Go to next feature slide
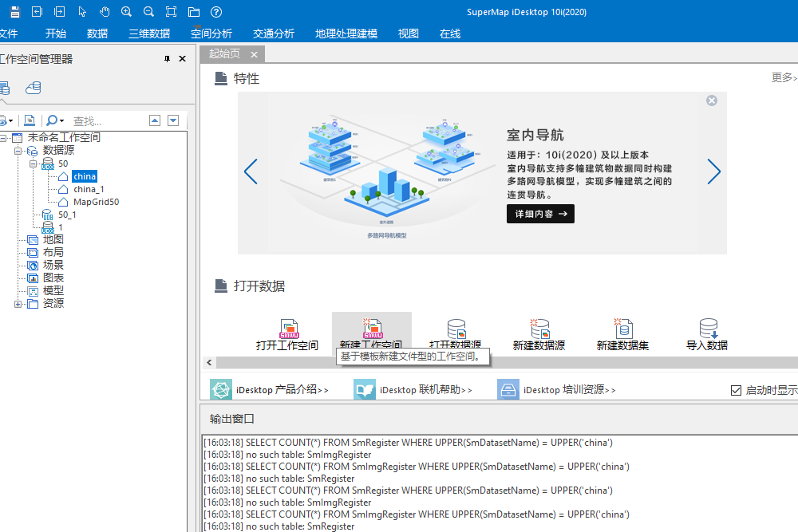Image resolution: width=798 pixels, height=532 pixels. 714,172
